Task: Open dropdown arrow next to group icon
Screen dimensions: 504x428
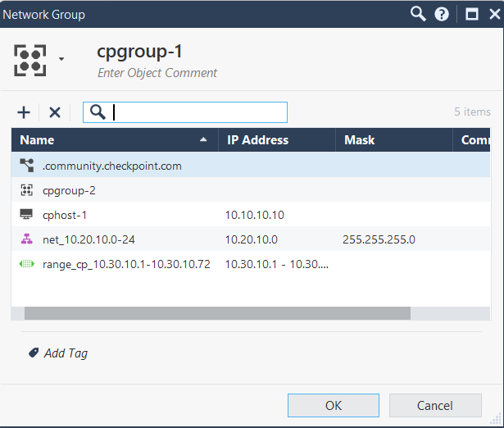Action: 61,59
